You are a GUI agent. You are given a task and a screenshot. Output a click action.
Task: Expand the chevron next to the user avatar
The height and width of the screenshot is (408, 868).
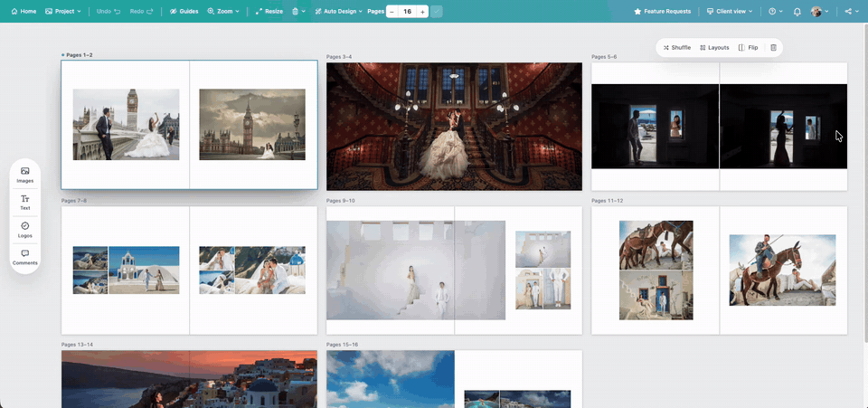point(827,11)
